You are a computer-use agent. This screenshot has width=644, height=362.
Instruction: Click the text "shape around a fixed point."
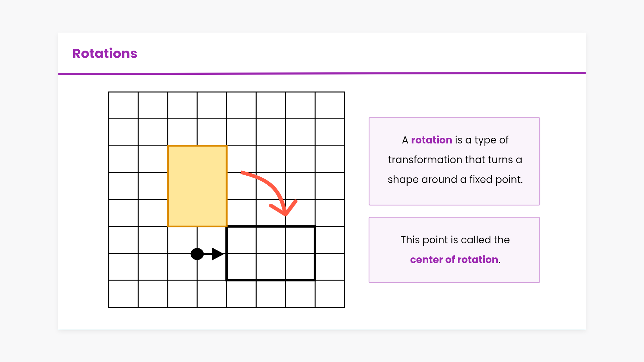click(455, 179)
